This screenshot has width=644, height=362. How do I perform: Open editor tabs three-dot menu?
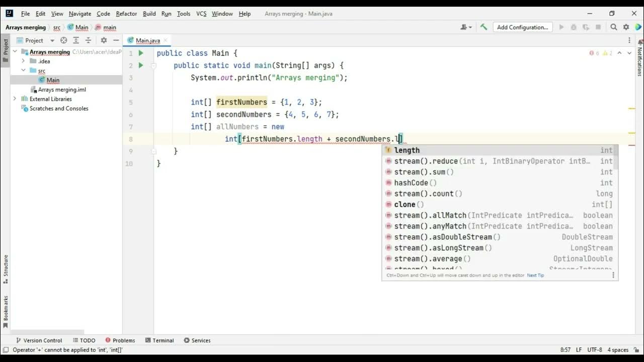(x=629, y=40)
